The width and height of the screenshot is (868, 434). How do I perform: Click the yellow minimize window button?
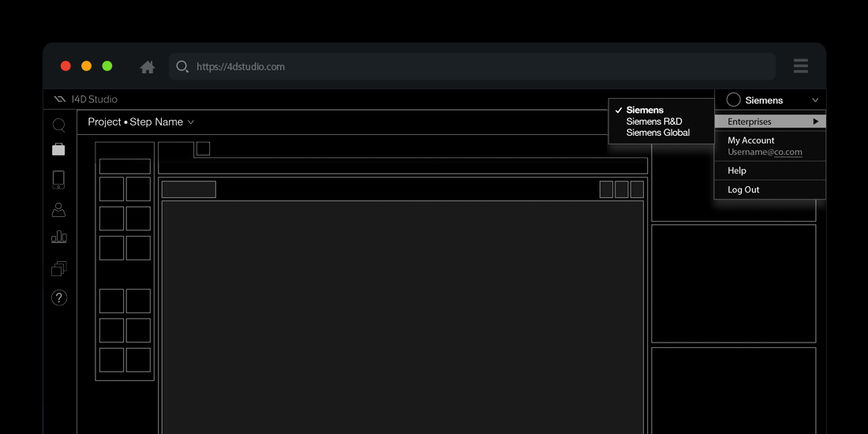86,65
